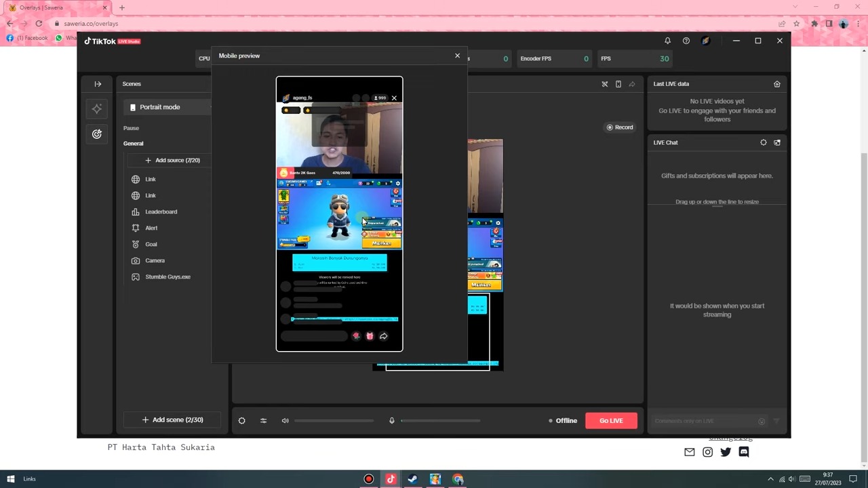Image resolution: width=868 pixels, height=488 pixels.
Task: Open the Last LIVE data home icon
Action: (x=777, y=84)
